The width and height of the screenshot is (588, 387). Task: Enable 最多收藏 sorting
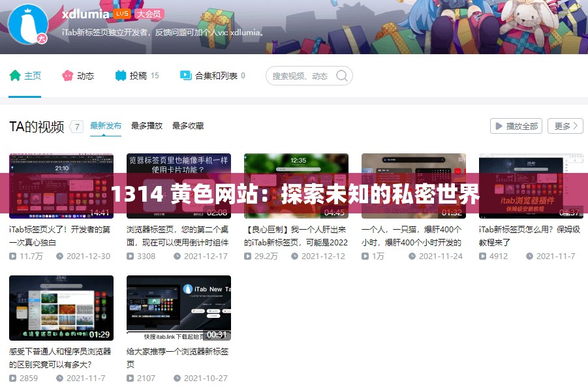(x=189, y=125)
